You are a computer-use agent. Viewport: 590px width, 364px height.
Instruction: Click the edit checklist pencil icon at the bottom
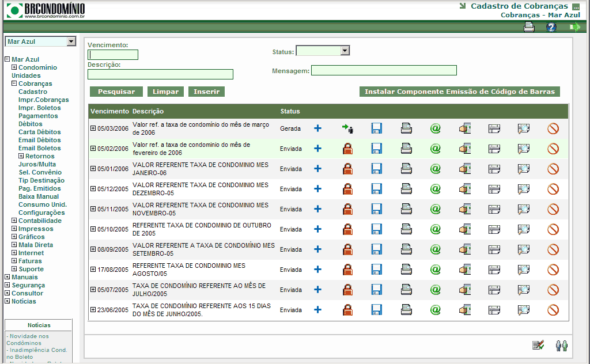[x=538, y=345]
